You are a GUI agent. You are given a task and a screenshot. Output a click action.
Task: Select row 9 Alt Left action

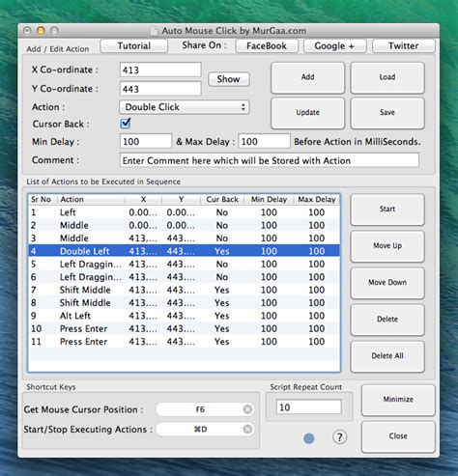[184, 316]
